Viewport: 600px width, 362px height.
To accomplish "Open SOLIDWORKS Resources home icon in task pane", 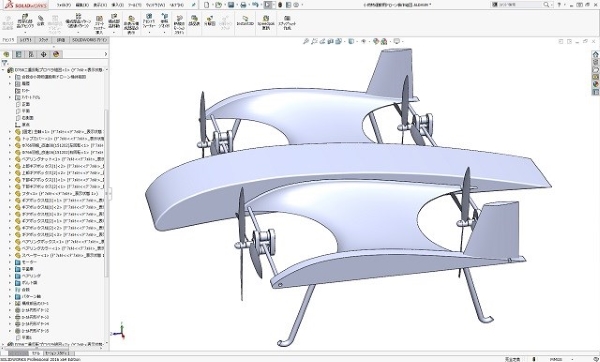I will click(x=595, y=54).
